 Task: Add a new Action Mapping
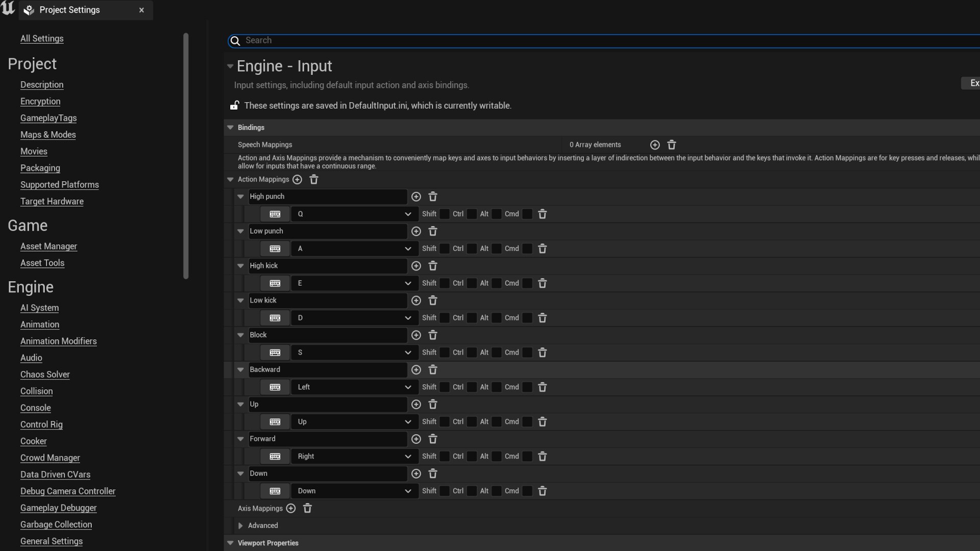pos(298,180)
